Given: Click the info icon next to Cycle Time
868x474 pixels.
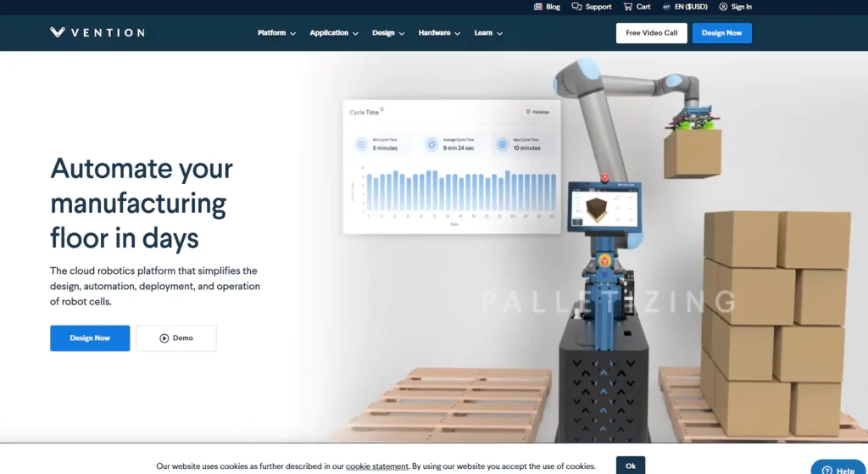Looking at the screenshot, I should pyautogui.click(x=382, y=109).
